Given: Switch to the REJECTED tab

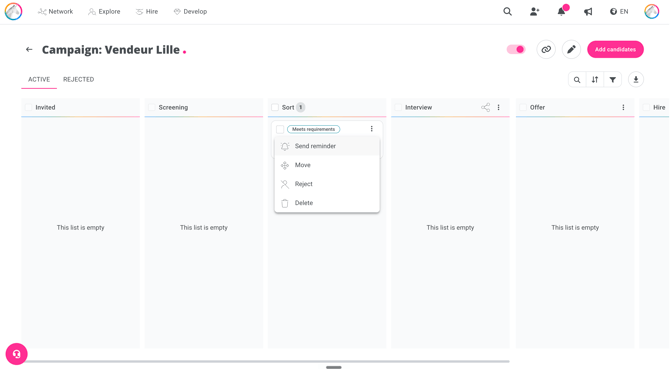Looking at the screenshot, I should pos(79,79).
